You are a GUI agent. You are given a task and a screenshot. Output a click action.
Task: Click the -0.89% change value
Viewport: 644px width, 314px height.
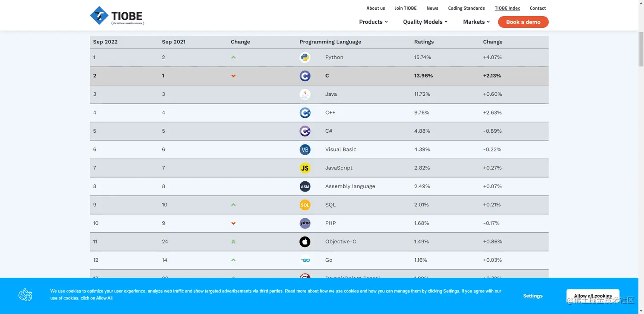pos(492,131)
